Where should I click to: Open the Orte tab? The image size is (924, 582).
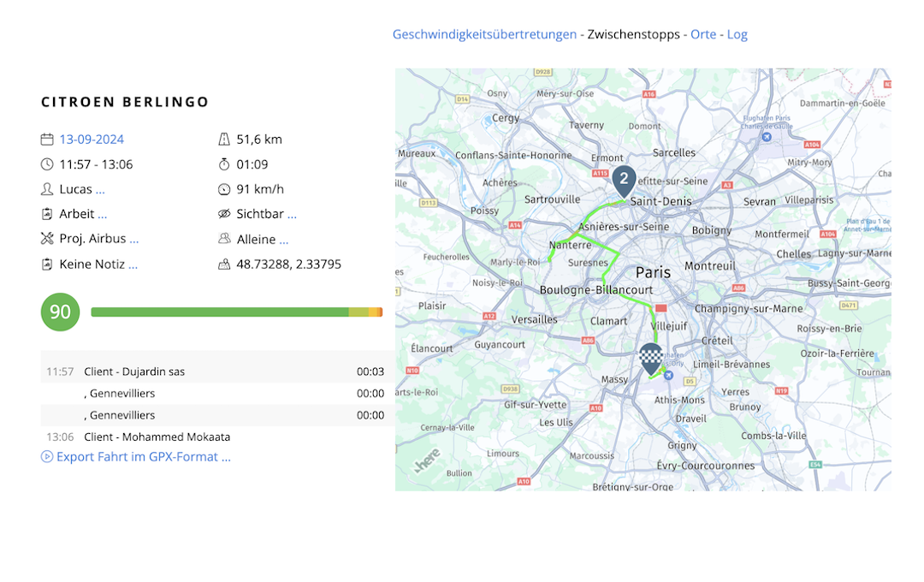point(703,34)
